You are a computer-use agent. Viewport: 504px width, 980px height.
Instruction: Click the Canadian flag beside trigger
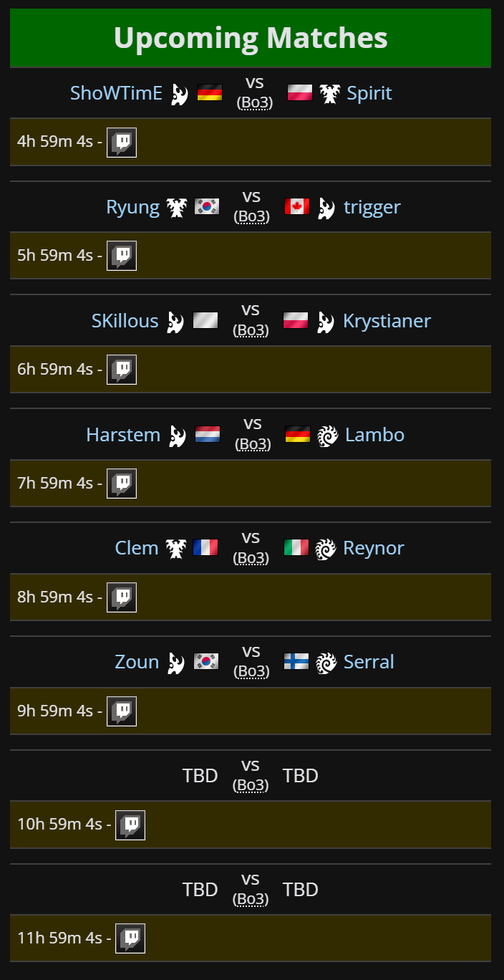(x=297, y=207)
